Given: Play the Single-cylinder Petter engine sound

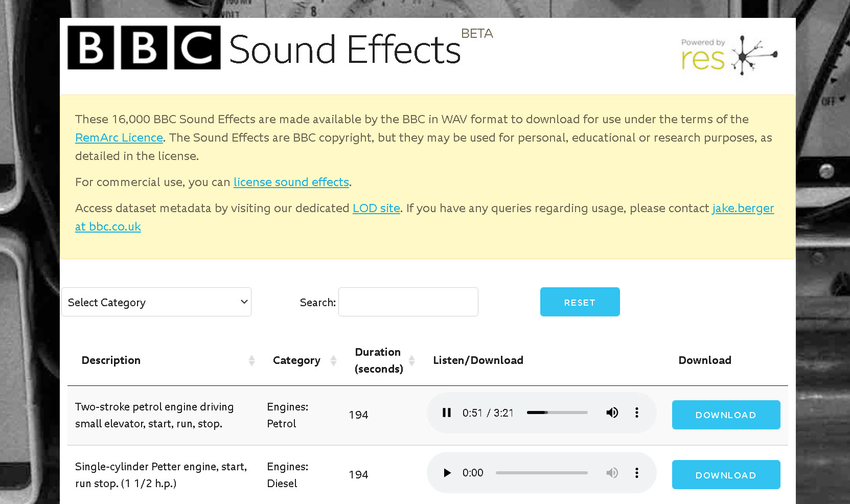Looking at the screenshot, I should click(x=447, y=473).
